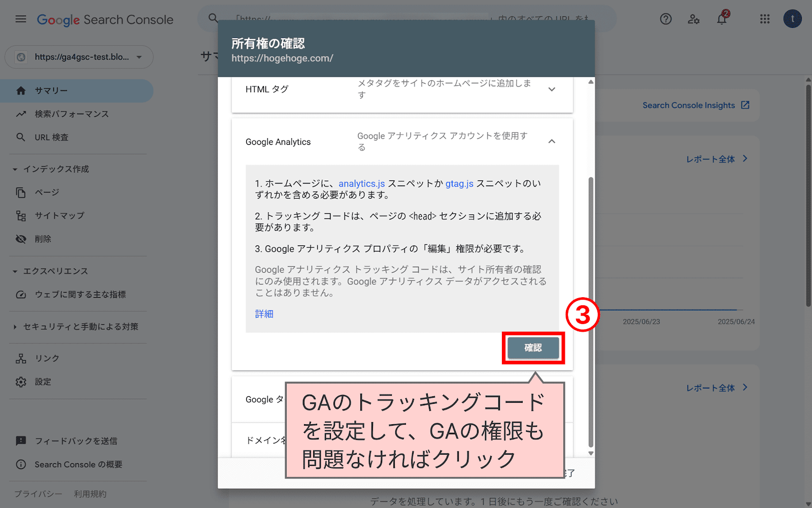Click the account avatar t
The width and height of the screenshot is (812, 508).
[x=792, y=19]
